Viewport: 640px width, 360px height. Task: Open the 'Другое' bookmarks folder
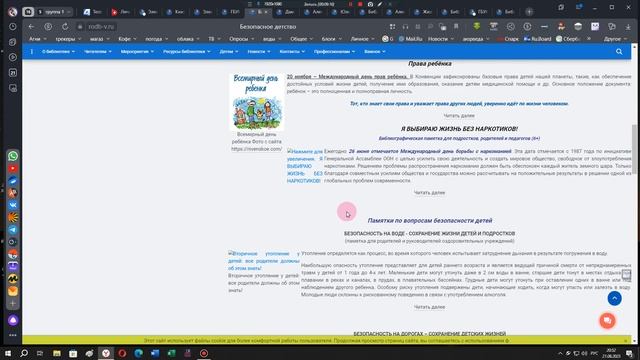coord(615,39)
